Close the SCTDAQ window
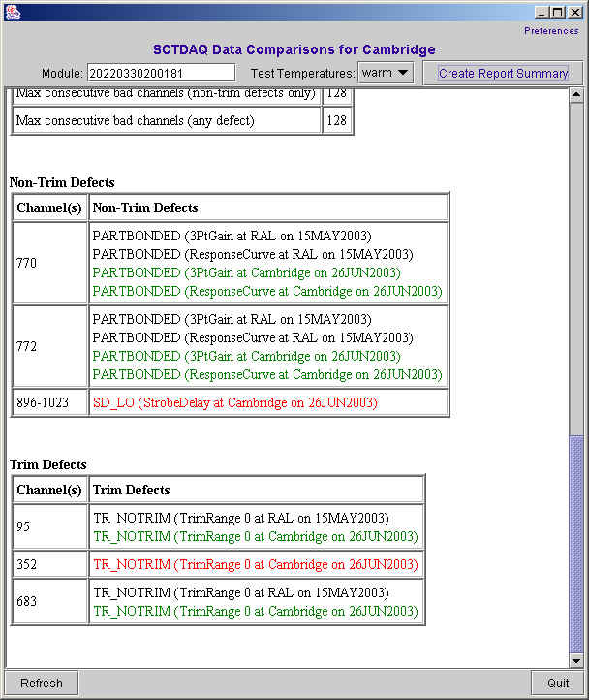Image resolution: width=589 pixels, height=700 pixels. (x=574, y=13)
